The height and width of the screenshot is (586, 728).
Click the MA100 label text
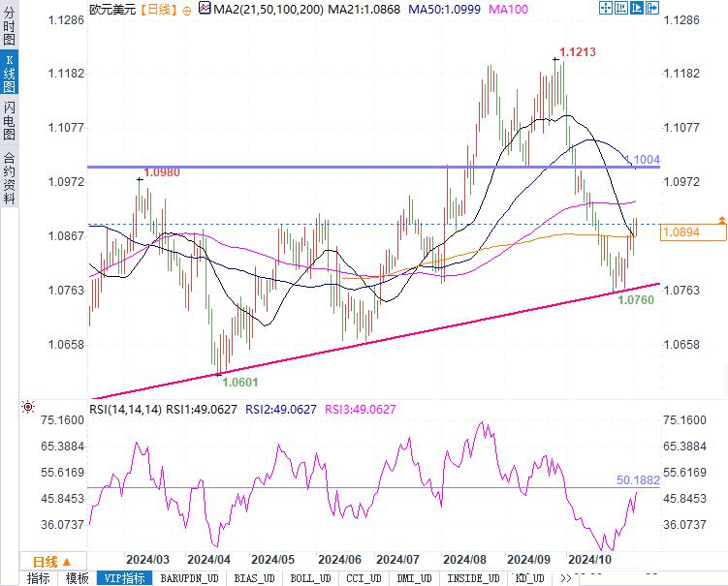point(508,9)
